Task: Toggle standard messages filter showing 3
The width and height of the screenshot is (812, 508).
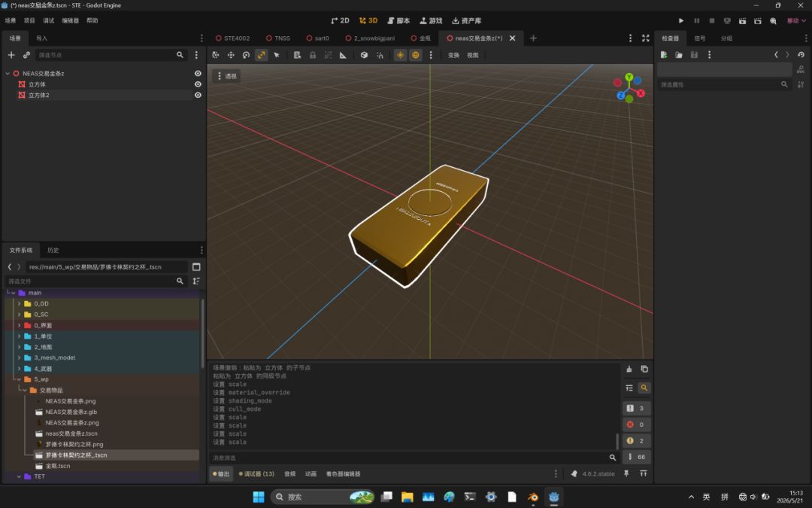Action: [637, 409]
